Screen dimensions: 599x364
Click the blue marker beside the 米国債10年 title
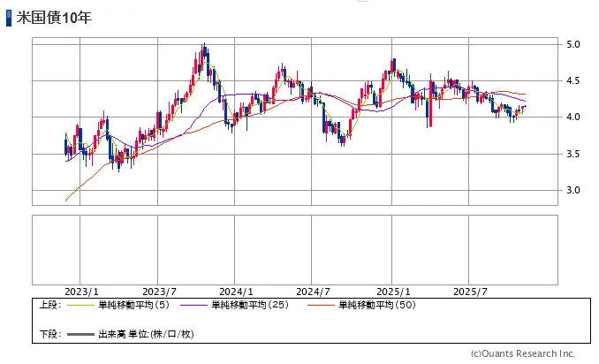point(9,18)
